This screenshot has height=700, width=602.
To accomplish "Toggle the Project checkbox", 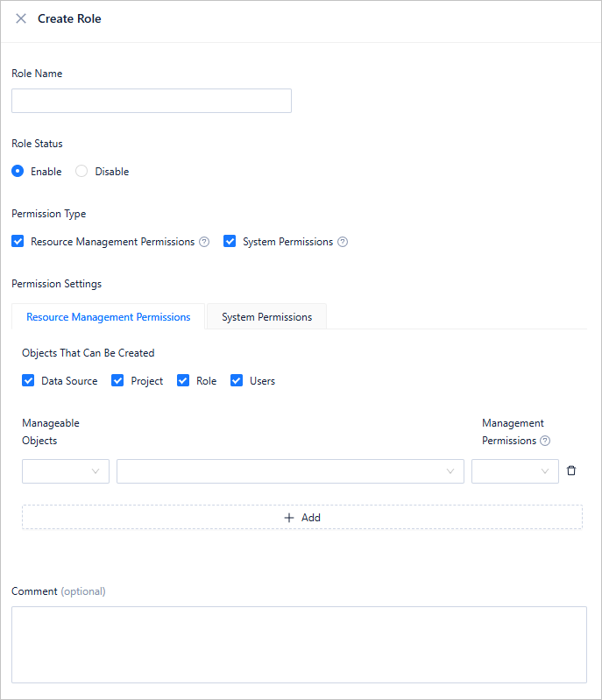I will 117,380.
